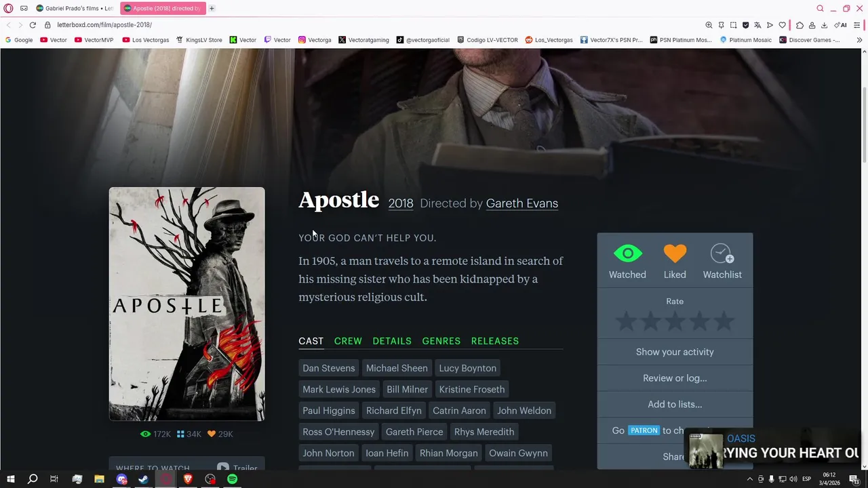Click Add to lists...

[675, 405]
